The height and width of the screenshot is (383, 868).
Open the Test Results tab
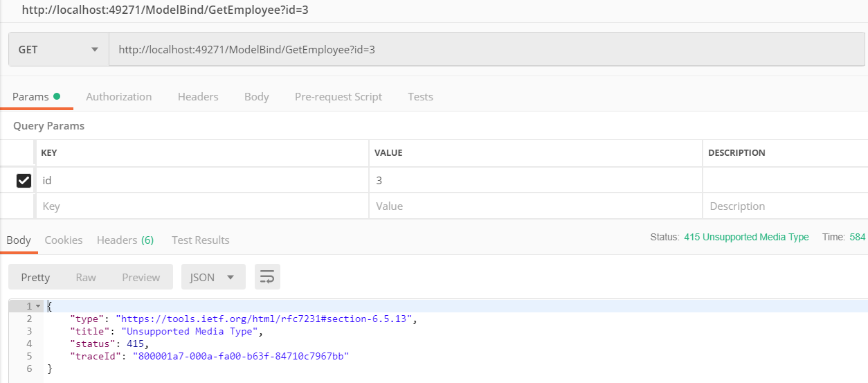(x=200, y=240)
